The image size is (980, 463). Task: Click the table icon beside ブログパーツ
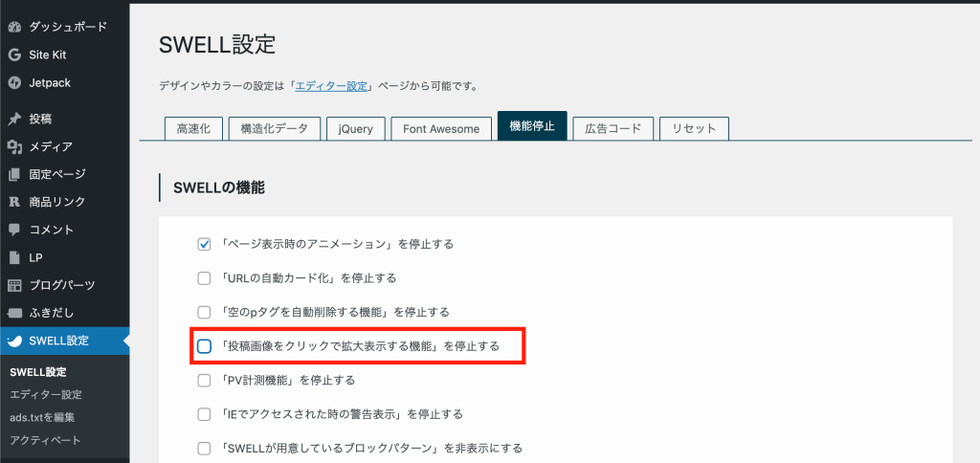(x=14, y=285)
